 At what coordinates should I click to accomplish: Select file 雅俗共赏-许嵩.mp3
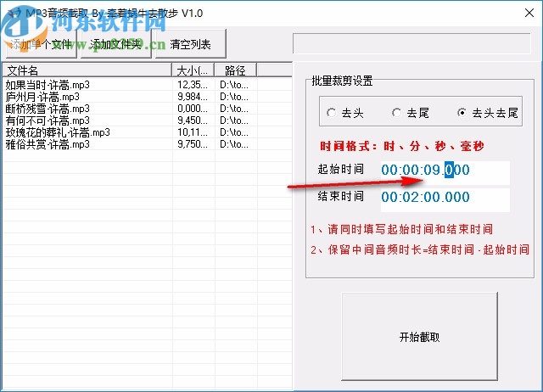48,144
